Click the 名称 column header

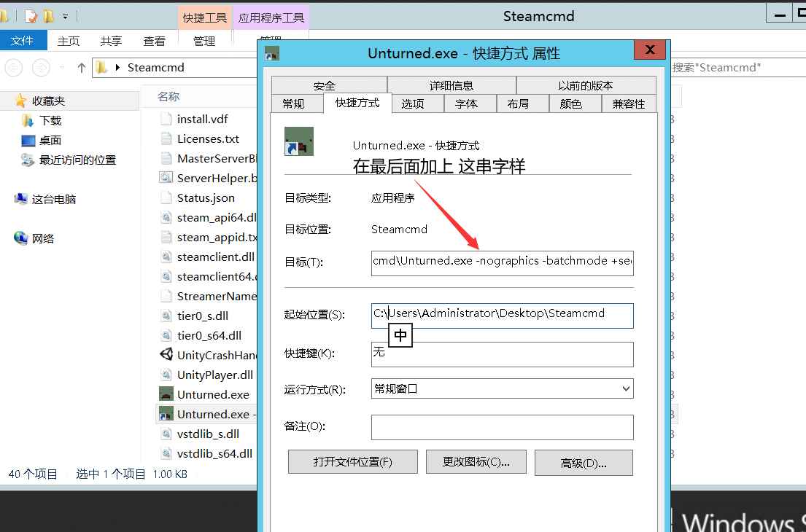(x=168, y=96)
